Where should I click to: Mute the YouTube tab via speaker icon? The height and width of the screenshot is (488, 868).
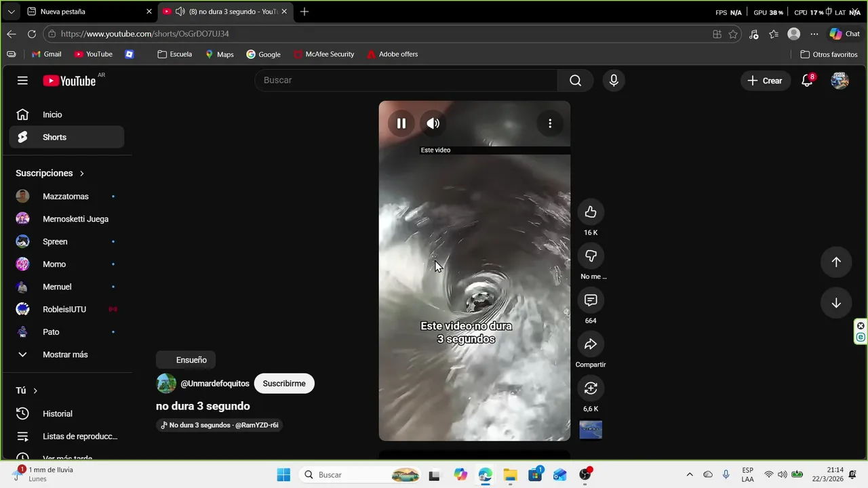(x=180, y=12)
